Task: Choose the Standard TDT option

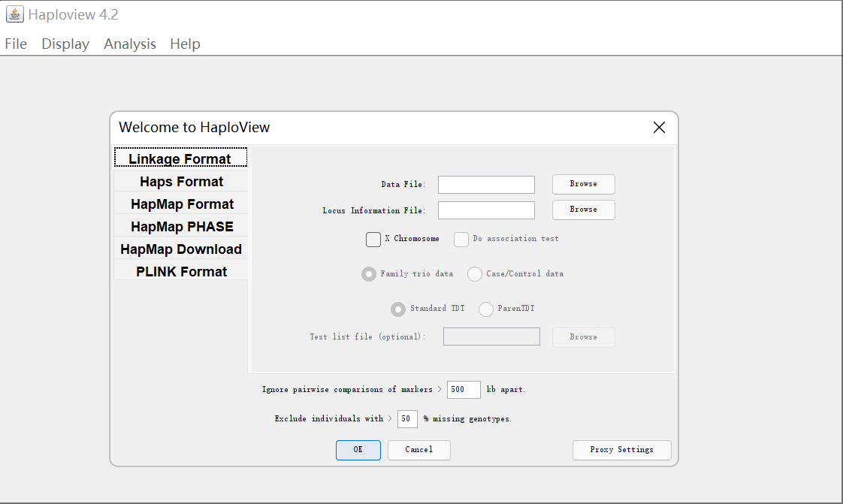Action: (x=398, y=309)
